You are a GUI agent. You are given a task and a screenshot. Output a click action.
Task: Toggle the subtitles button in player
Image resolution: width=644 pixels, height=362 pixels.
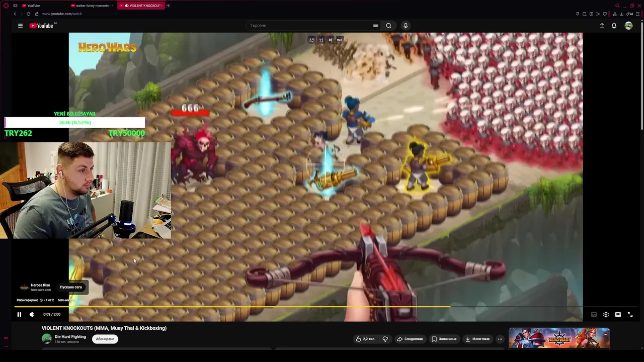594,314
